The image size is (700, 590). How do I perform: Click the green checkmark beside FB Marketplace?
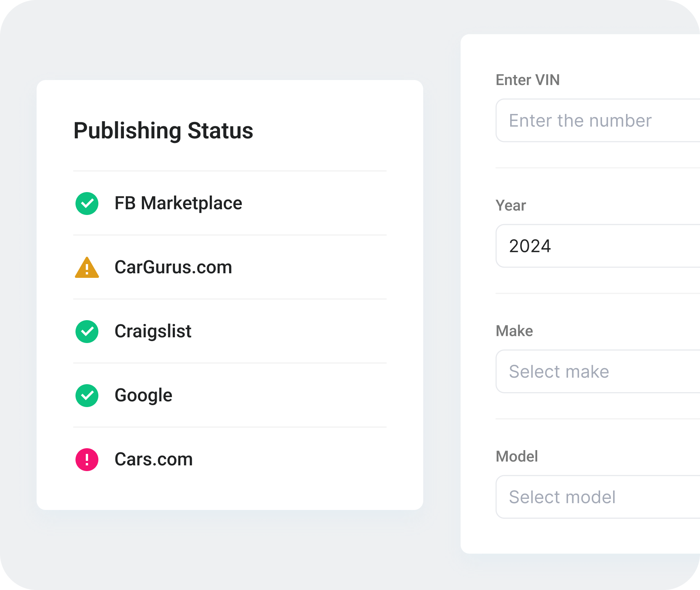87,204
